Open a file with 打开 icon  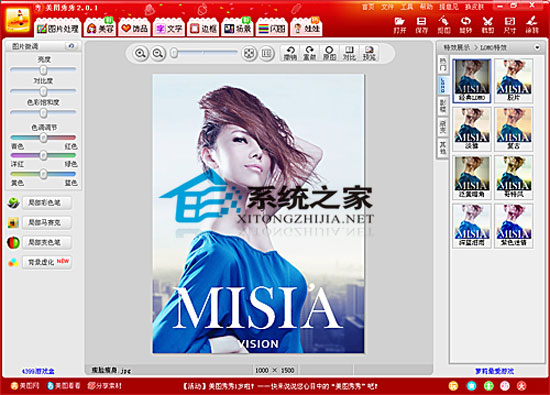pos(399,25)
